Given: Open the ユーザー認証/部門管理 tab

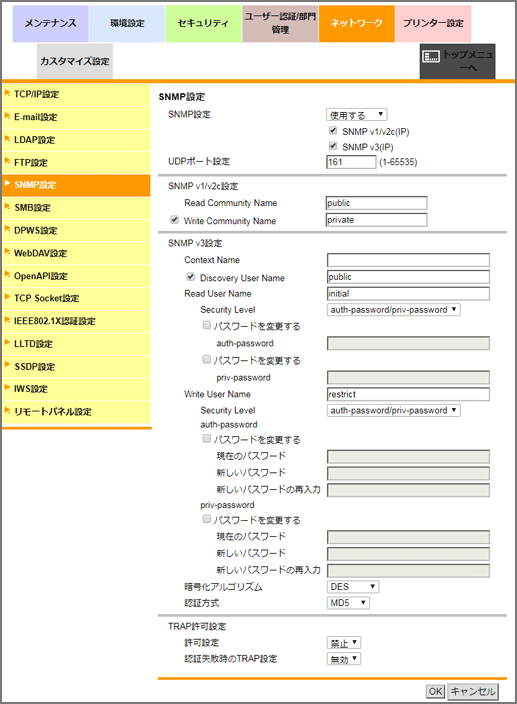Looking at the screenshot, I should (280, 24).
